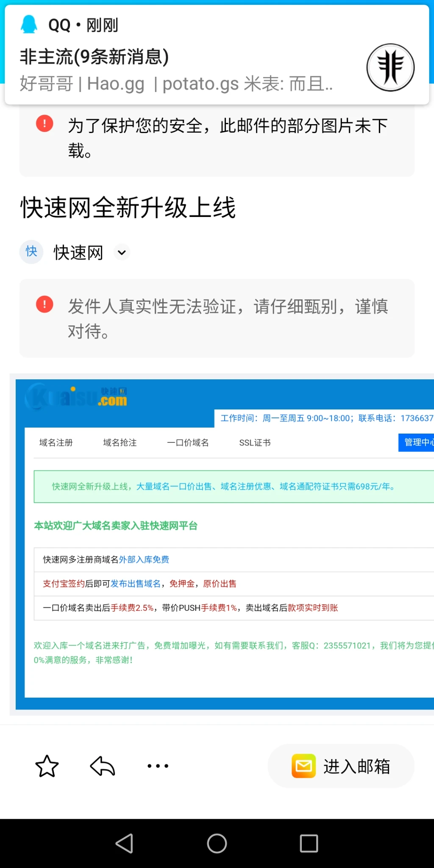434x868 pixels.
Task: Expand sender details chevron next to 快速网
Action: tap(122, 253)
